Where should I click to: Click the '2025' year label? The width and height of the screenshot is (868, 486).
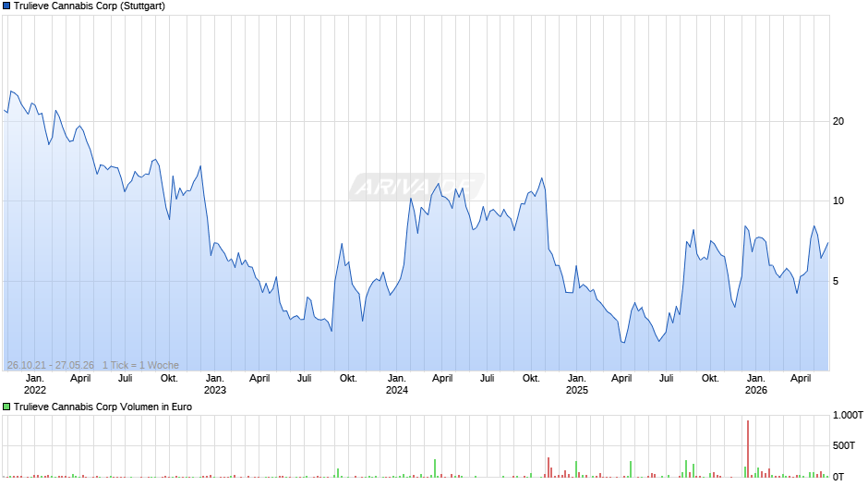[576, 390]
